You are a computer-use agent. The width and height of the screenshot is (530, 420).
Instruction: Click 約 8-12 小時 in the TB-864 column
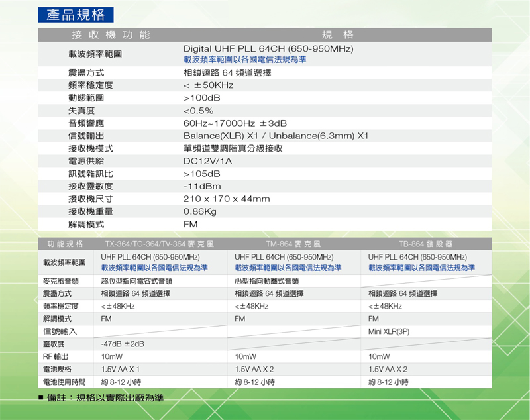pyautogui.click(x=388, y=382)
